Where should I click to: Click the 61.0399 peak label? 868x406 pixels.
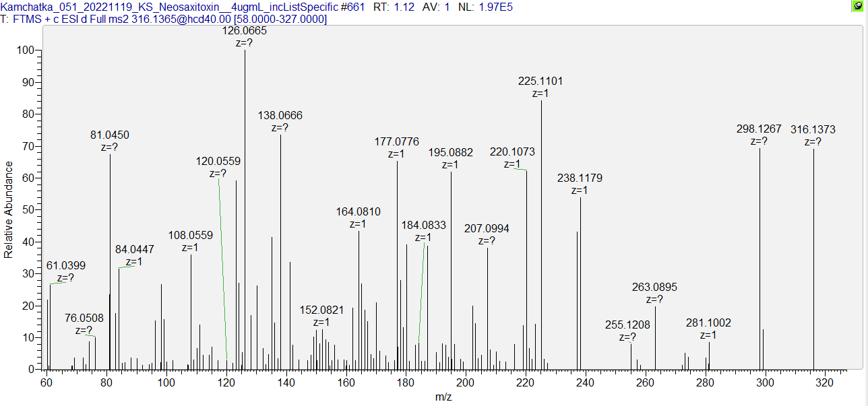pyautogui.click(x=66, y=266)
